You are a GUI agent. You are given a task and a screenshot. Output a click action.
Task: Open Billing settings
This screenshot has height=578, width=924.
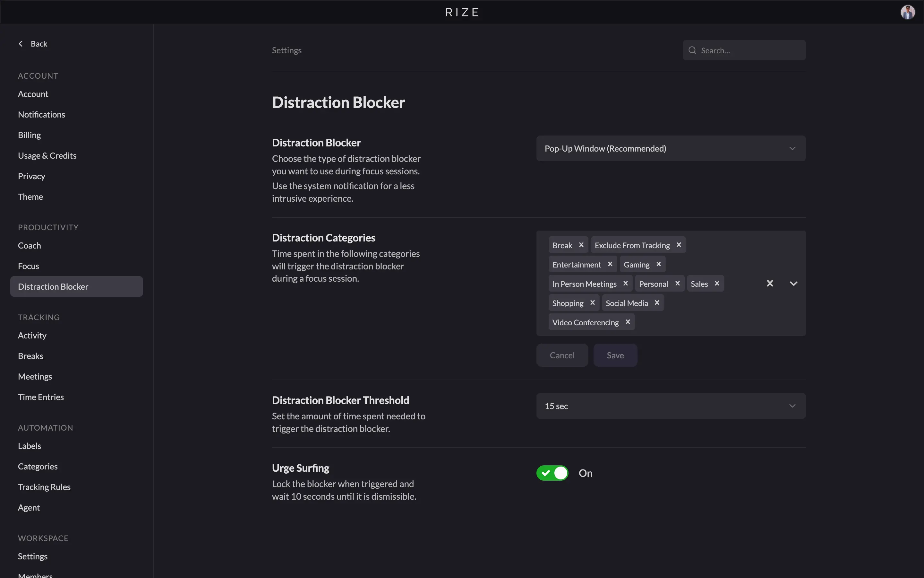(x=29, y=135)
